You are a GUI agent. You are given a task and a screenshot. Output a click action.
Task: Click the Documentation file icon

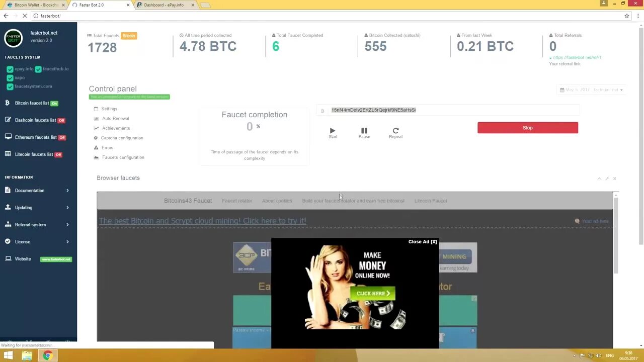8,191
